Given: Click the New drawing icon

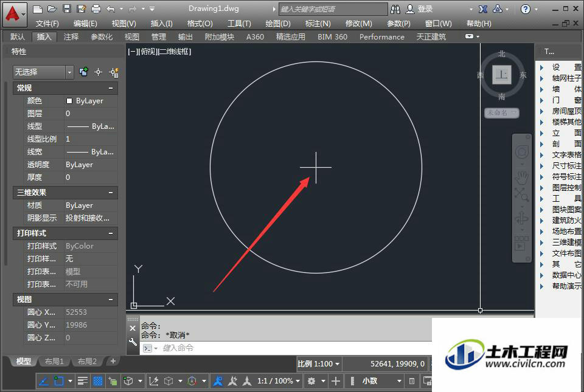Looking at the screenshot, I should coord(37,9).
